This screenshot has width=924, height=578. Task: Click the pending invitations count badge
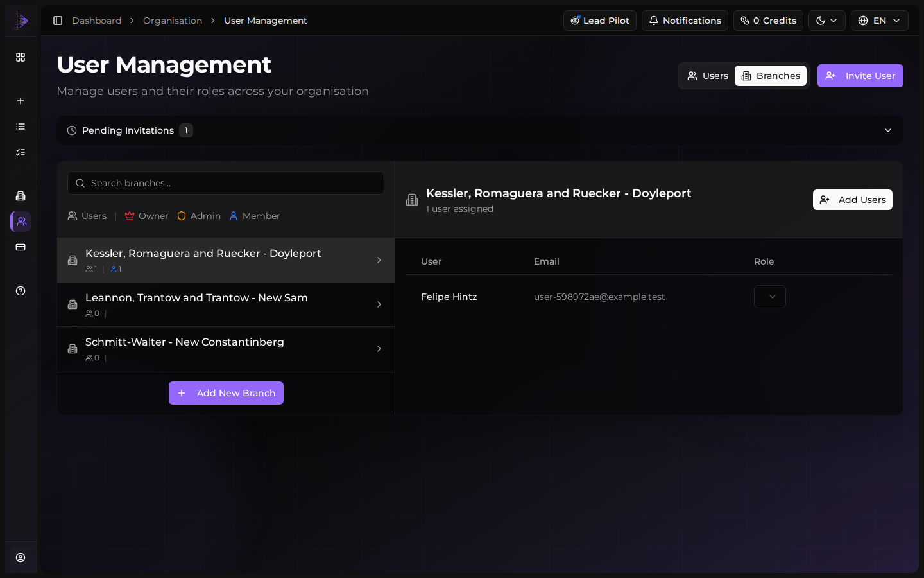186,130
